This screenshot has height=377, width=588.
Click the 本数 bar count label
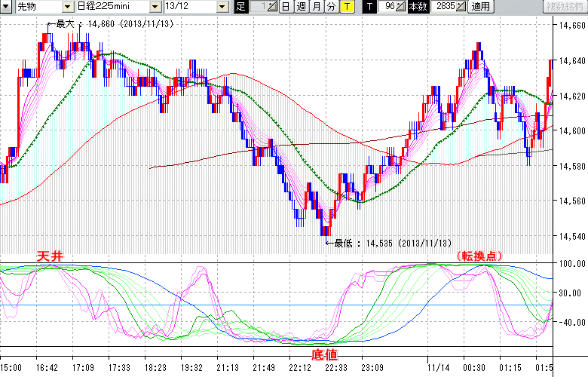(417, 7)
